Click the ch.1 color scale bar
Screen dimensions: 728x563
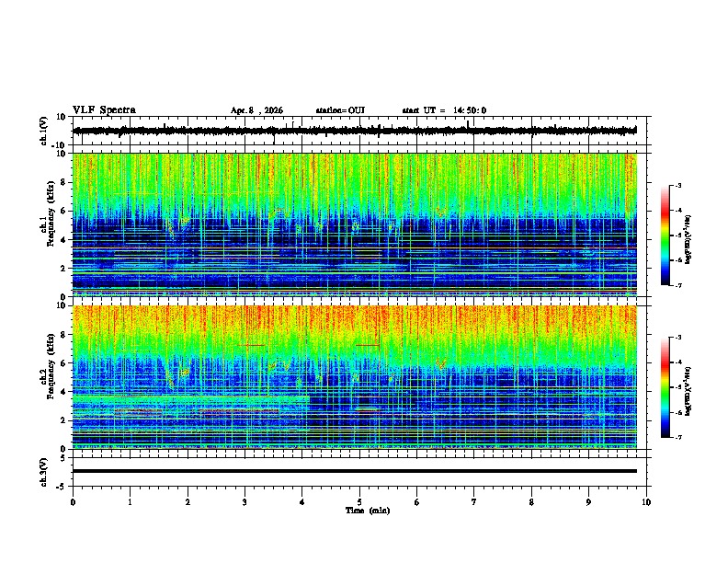[665, 236]
